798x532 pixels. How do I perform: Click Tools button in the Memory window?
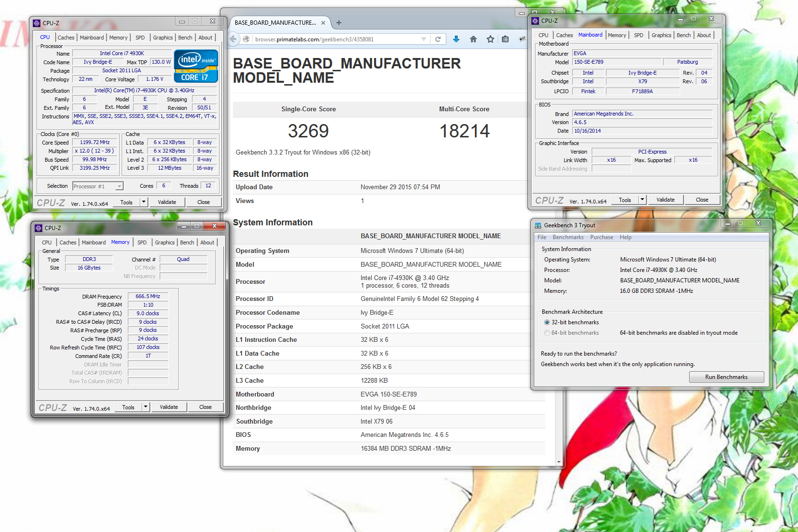(128, 407)
